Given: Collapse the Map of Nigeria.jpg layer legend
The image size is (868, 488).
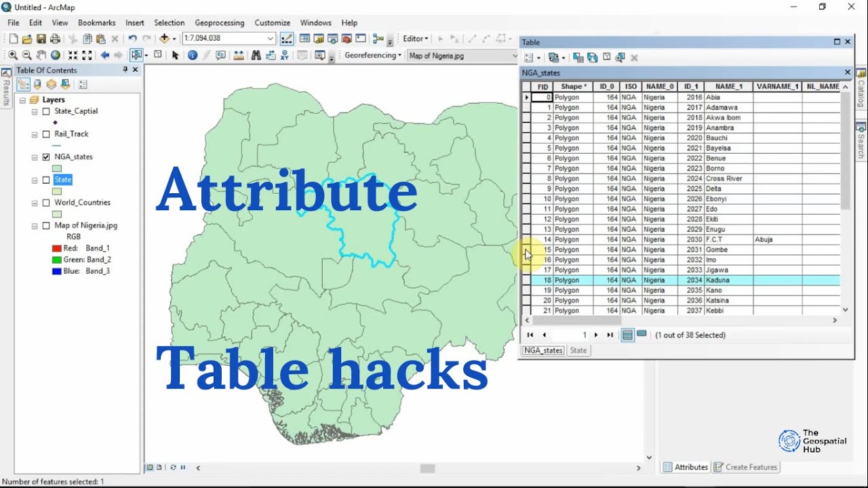Looking at the screenshot, I should coord(35,226).
